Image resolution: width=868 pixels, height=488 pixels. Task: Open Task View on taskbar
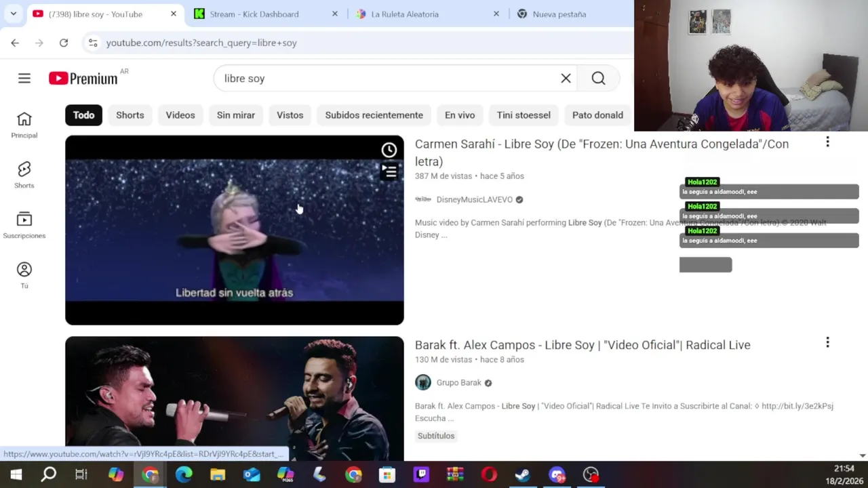pyautogui.click(x=81, y=474)
